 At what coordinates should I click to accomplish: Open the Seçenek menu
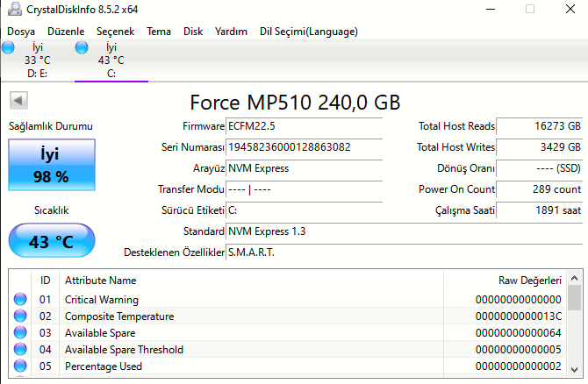coord(115,32)
